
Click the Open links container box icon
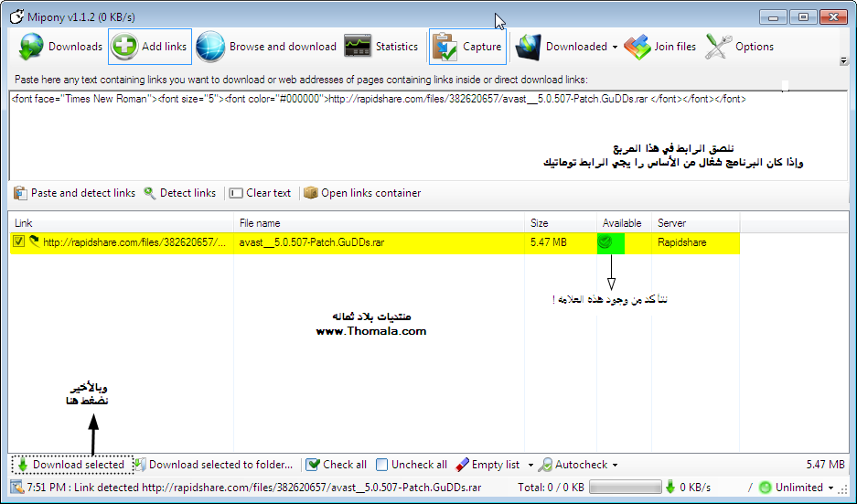click(310, 193)
